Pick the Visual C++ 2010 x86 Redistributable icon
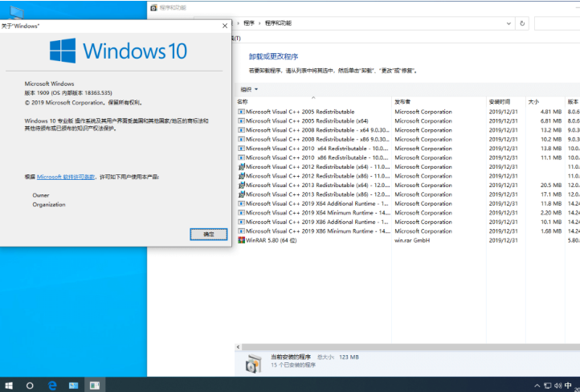This screenshot has height=392, width=580. pyautogui.click(x=241, y=157)
